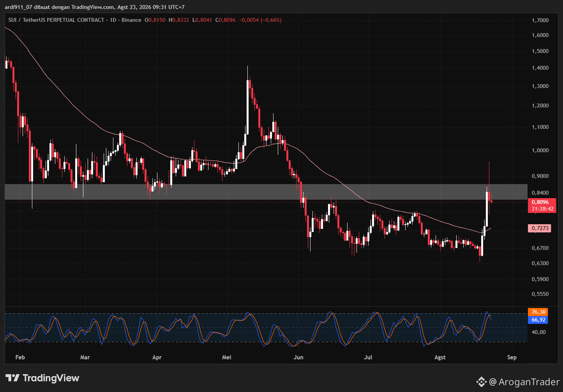
Task: Click the orange stochastic value 76,30
Action: click(538, 312)
